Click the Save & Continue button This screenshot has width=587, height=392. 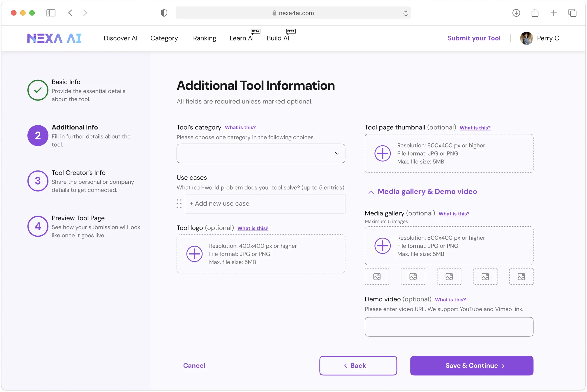[x=472, y=366]
